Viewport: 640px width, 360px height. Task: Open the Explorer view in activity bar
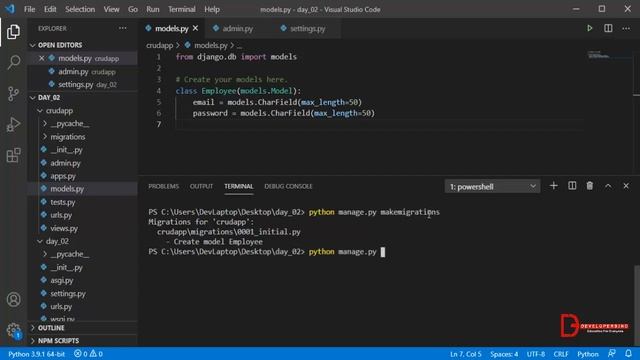pos(13,32)
